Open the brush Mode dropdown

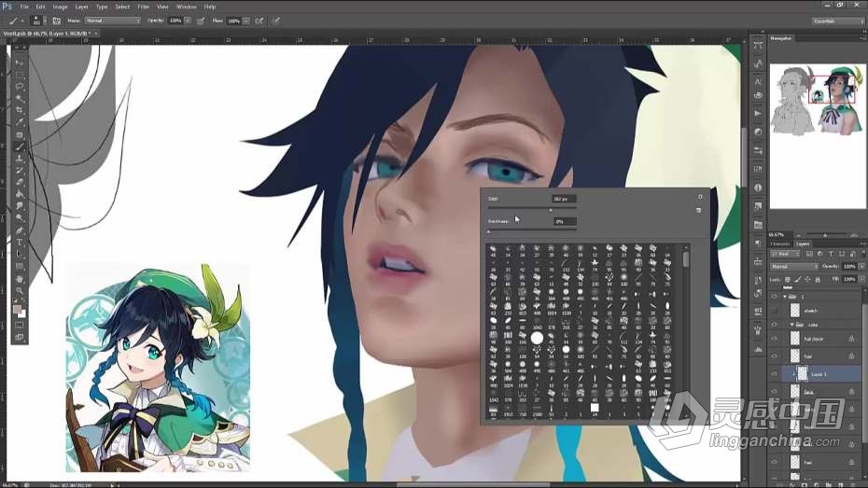pos(112,21)
